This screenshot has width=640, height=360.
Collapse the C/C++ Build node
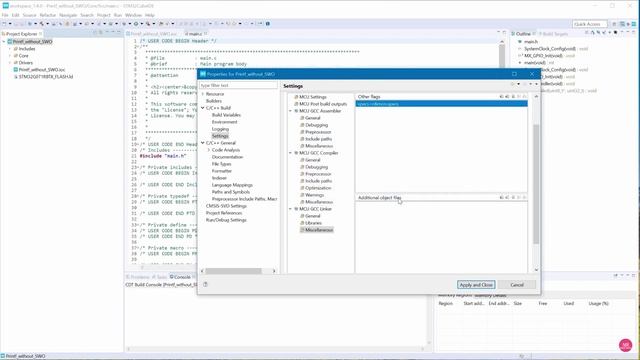click(203, 108)
